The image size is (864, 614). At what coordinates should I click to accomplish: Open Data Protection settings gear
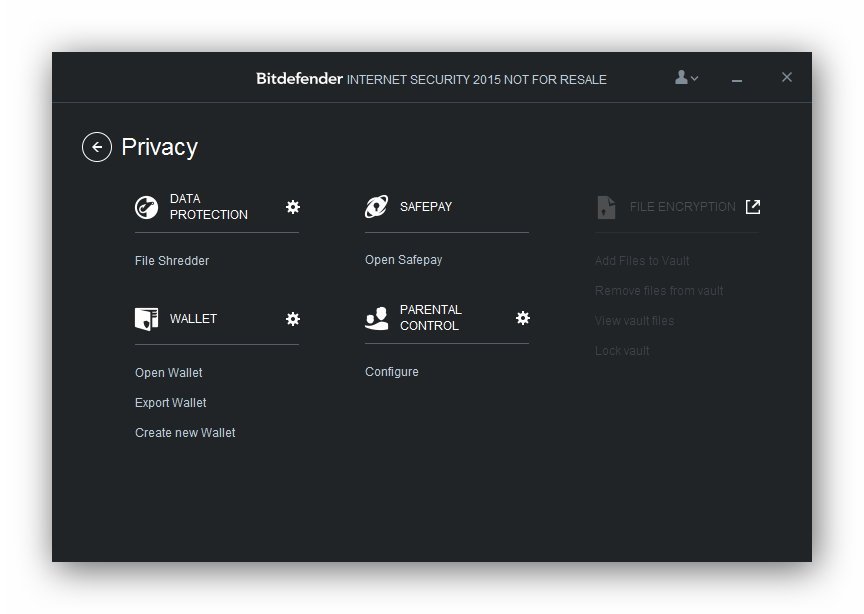(293, 207)
